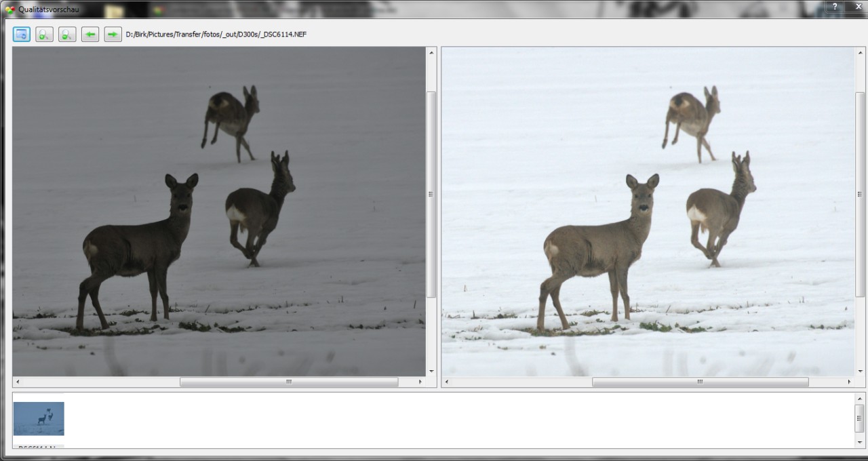Go to previous image with left arrow
Viewport: 868px width, 461px height.
[x=90, y=35]
